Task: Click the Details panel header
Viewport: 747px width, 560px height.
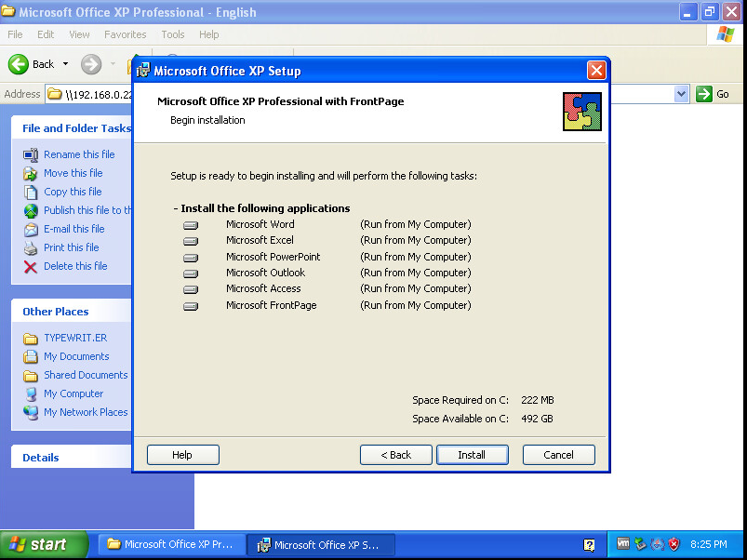Action: pos(71,457)
